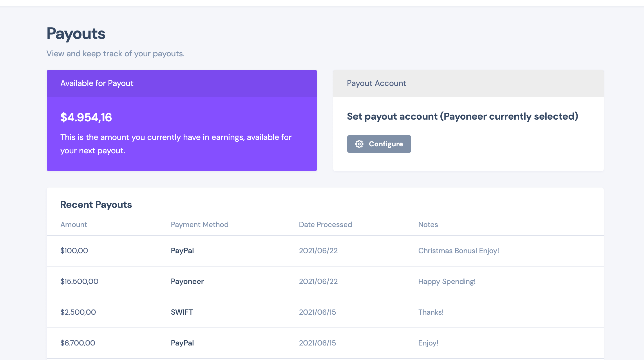Viewport: 644px width, 360px height.
Task: Select the $2.500,00 payout amount
Action: [78, 312]
